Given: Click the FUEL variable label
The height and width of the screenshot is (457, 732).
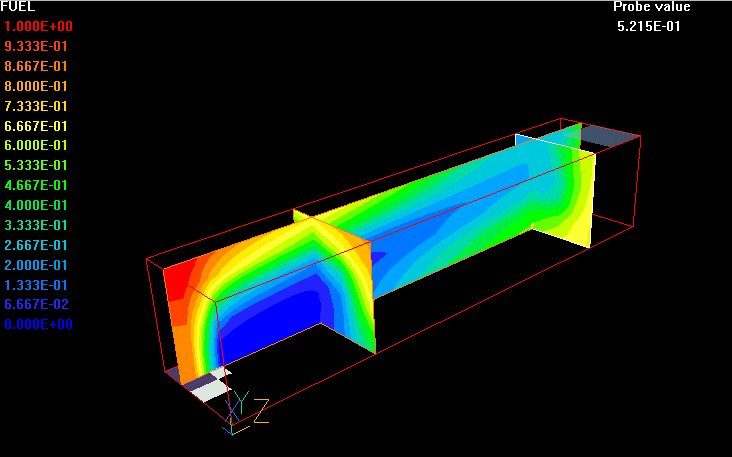Looking at the screenshot, I should (x=18, y=7).
